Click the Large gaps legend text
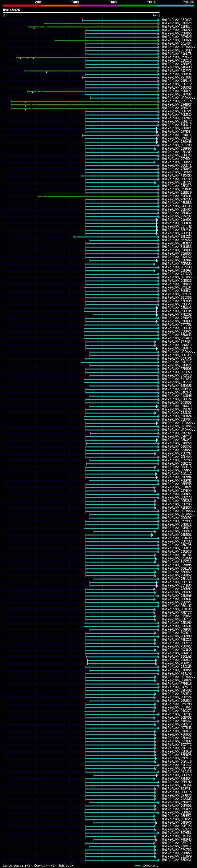This screenshot has width=197, height=868. pyautogui.click(x=38, y=865)
